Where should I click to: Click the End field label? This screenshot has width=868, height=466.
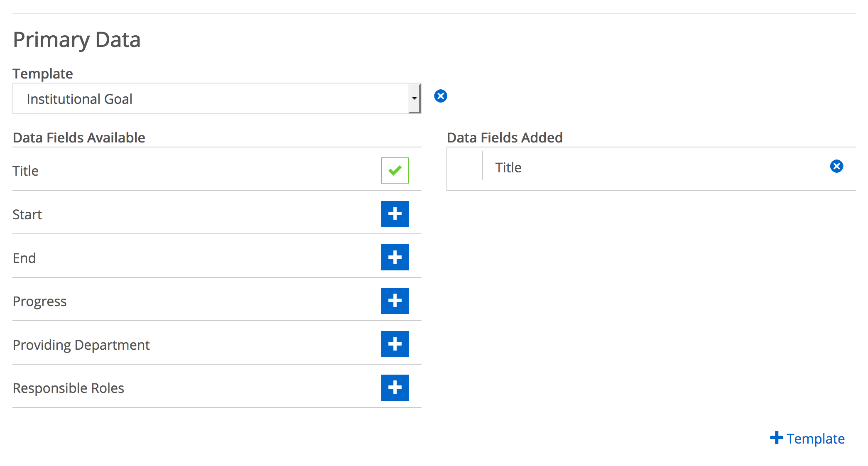25,258
